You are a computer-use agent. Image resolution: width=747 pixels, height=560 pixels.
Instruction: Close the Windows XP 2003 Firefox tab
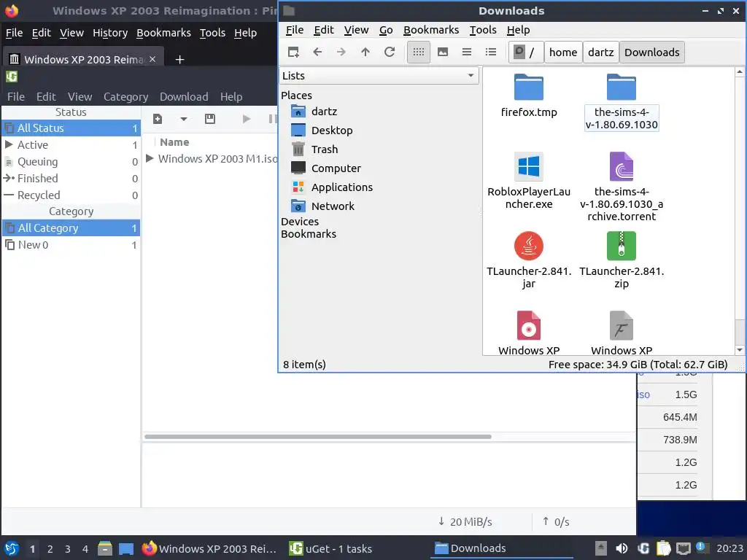(152, 59)
